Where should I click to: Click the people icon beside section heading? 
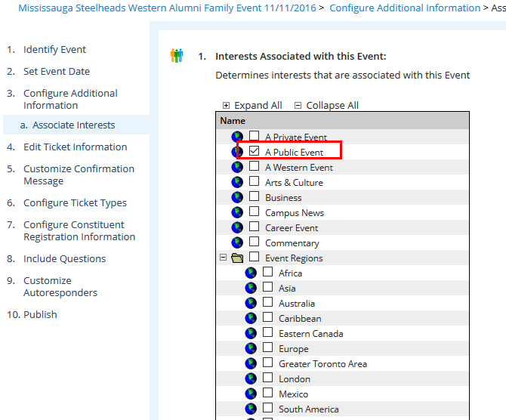tap(177, 56)
